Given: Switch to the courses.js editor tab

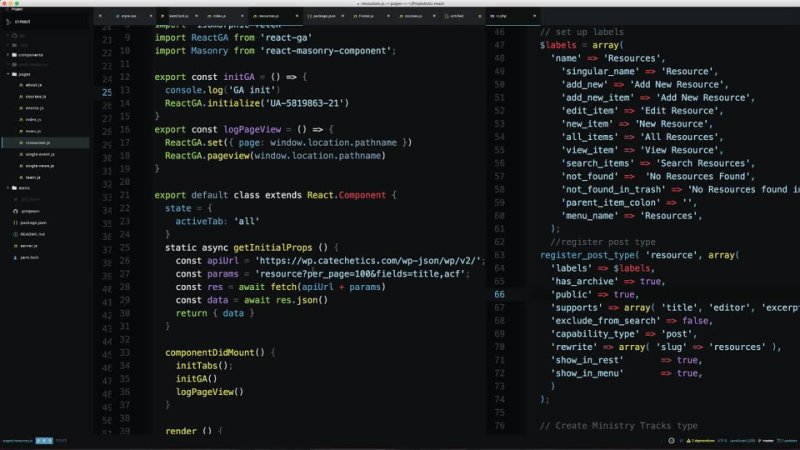Looking at the screenshot, I should coord(411,16).
